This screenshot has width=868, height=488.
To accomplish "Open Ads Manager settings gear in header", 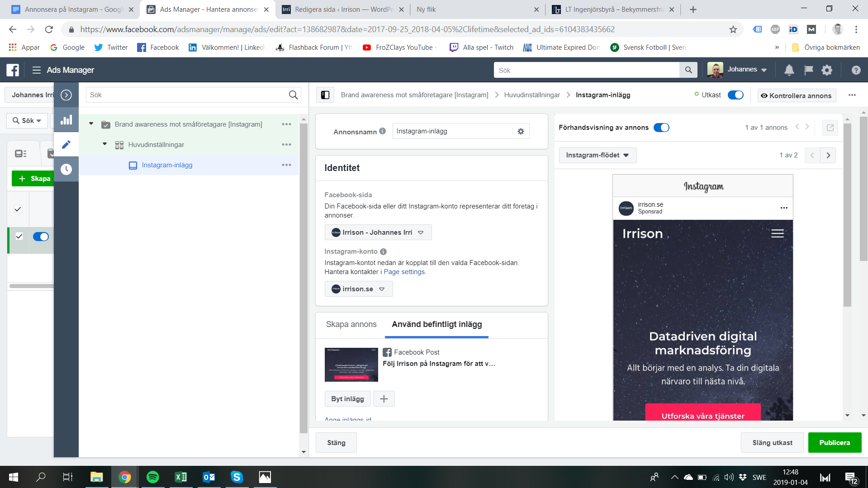I will pyautogui.click(x=827, y=70).
